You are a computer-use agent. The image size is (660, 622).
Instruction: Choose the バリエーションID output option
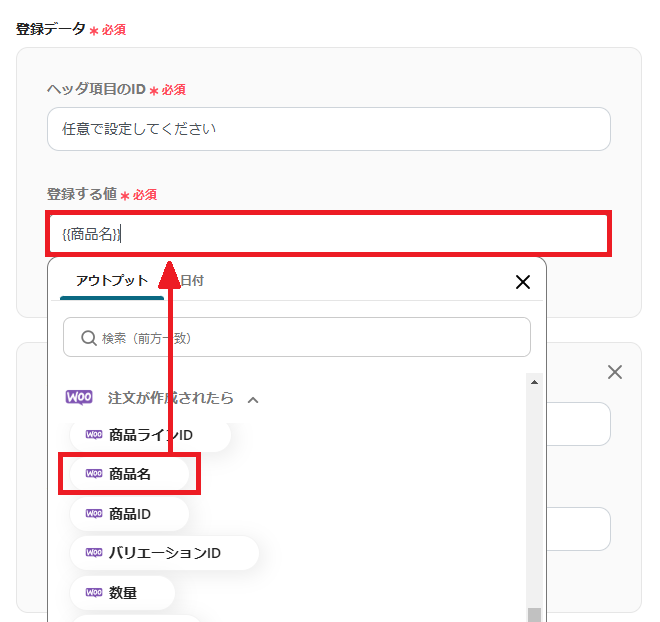pyautogui.click(x=164, y=552)
